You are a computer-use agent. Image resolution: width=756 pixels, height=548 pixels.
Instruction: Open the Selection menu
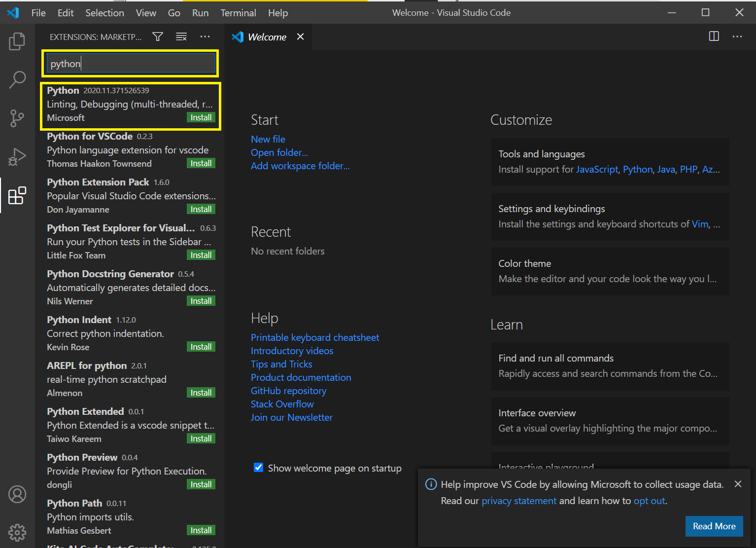point(104,13)
